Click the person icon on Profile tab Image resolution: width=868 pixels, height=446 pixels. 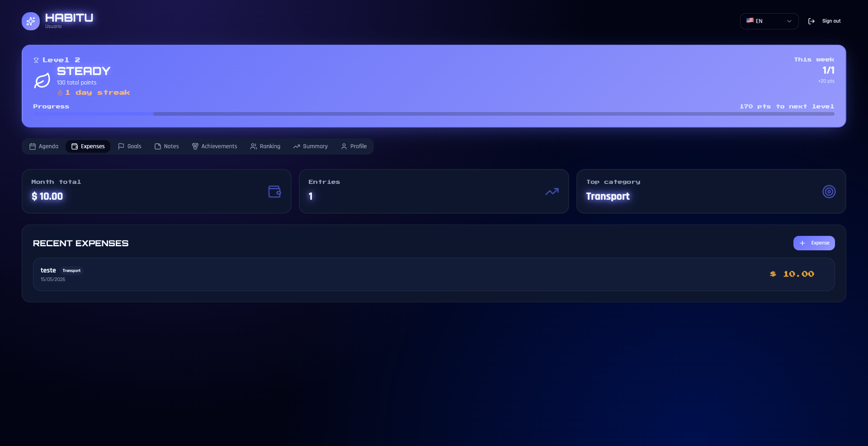(x=344, y=146)
